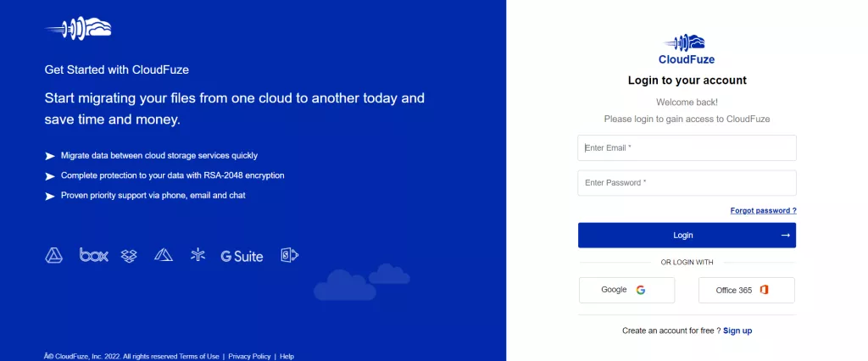Image resolution: width=868 pixels, height=361 pixels.
Task: Click the CloudFuze, Inc. 2022 copyright text
Action: click(x=111, y=357)
